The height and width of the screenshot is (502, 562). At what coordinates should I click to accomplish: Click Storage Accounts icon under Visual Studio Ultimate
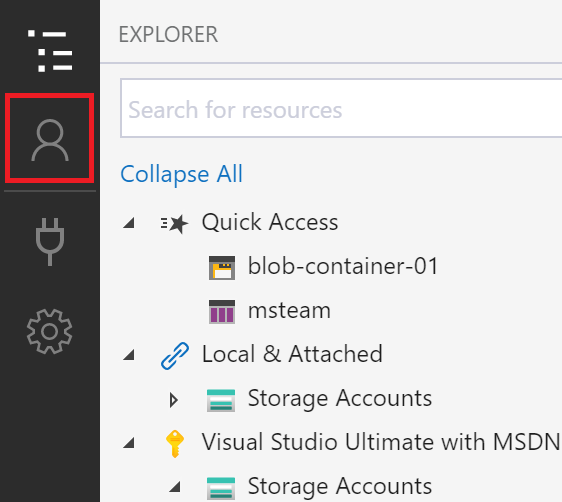[221, 488]
